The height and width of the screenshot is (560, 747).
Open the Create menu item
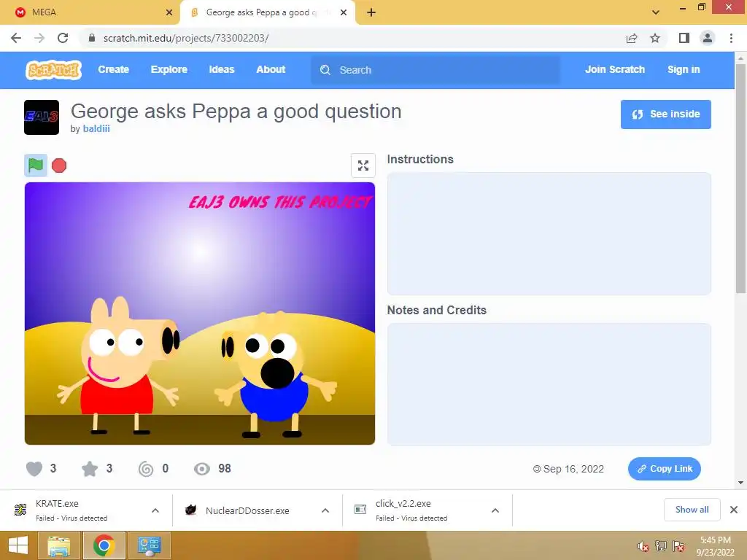pyautogui.click(x=113, y=69)
